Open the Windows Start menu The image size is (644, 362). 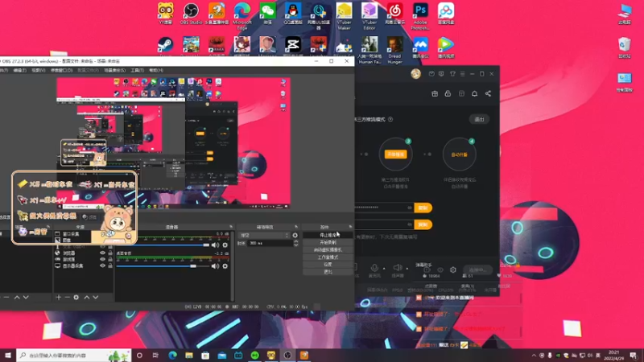click(x=8, y=356)
